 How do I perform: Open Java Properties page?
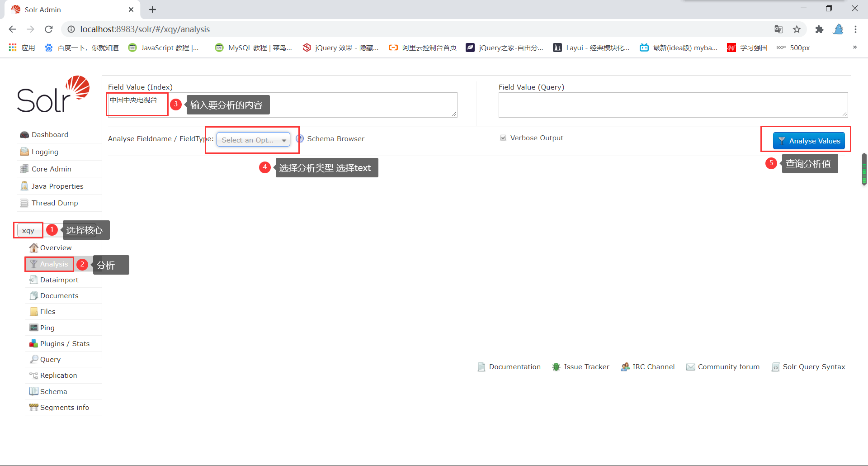tap(57, 186)
